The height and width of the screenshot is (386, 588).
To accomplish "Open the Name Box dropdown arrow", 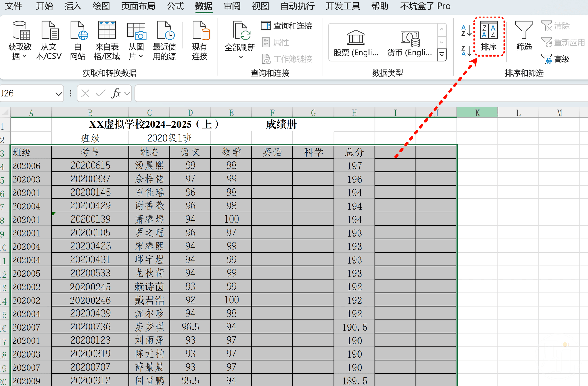I will pyautogui.click(x=58, y=94).
